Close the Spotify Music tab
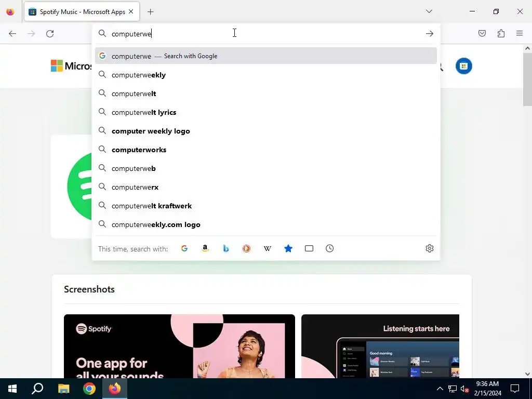Screen dimensions: 532x399 pyautogui.click(x=131, y=11)
